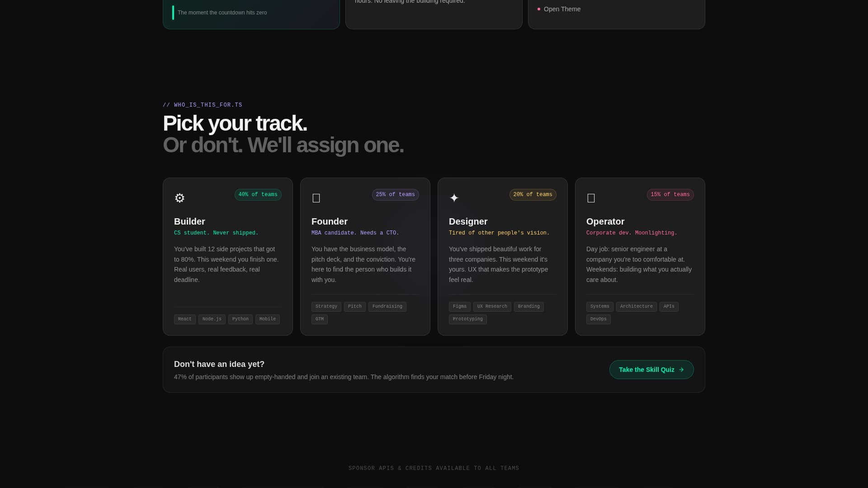Click Operator description 'Day job: senior engineer'
Screen dimensions: 868x488
(x=640, y=264)
